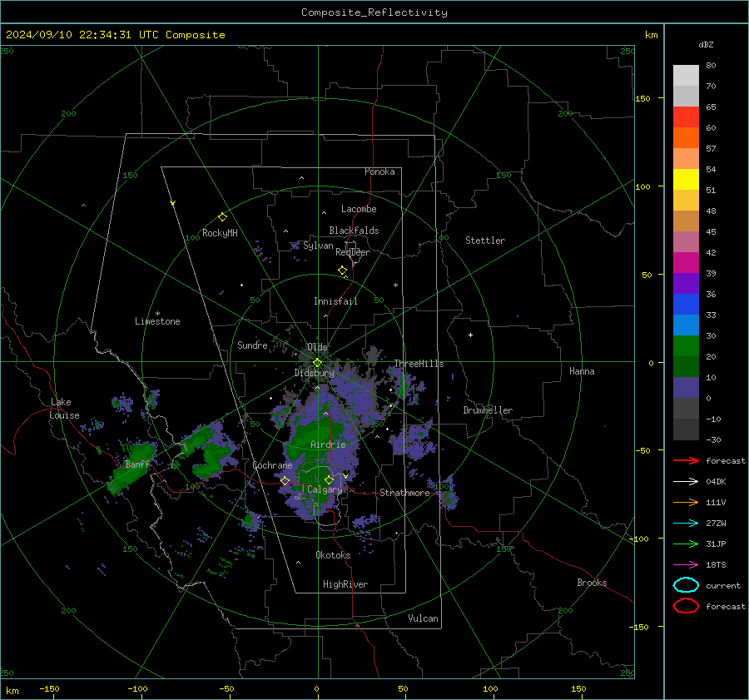
Task: Select the Airdrie city label
Action: pos(328,444)
